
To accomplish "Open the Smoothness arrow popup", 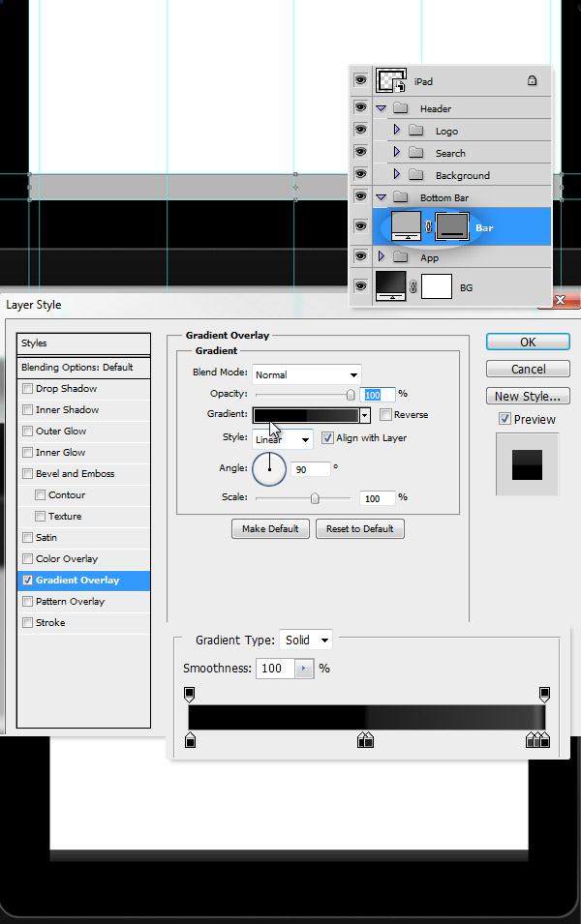I will 304,669.
